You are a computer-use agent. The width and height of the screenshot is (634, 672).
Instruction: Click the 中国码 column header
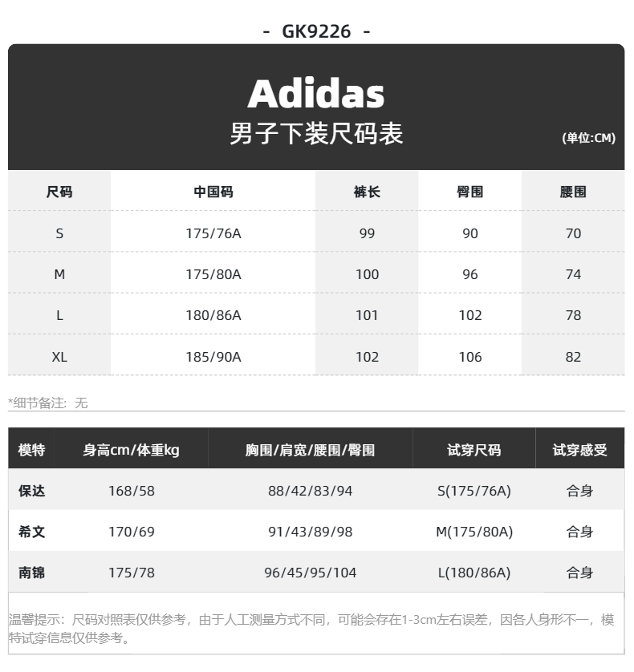pos(213,192)
